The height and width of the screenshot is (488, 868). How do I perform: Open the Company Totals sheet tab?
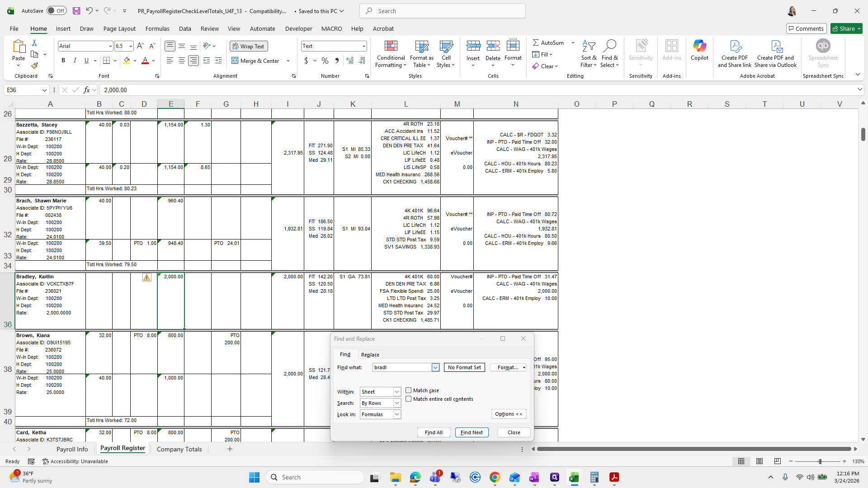(x=179, y=449)
